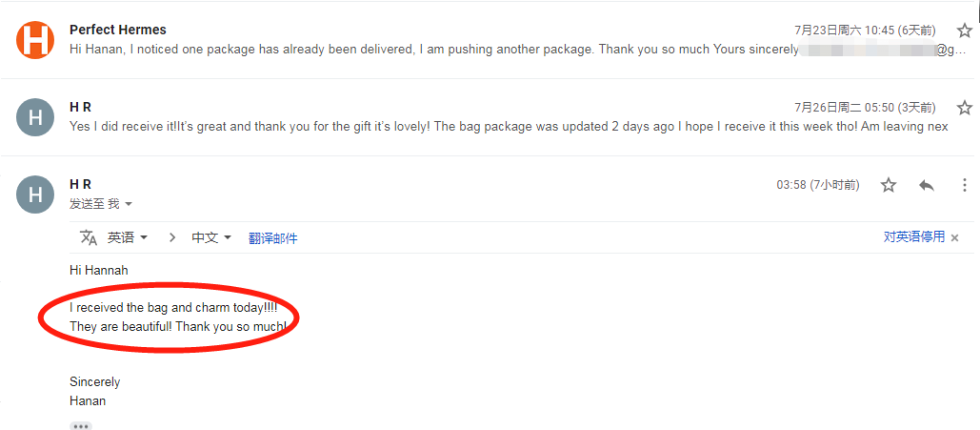Star the Perfect Hermes message
Viewport: 980px width, 430px height.
coord(964,31)
